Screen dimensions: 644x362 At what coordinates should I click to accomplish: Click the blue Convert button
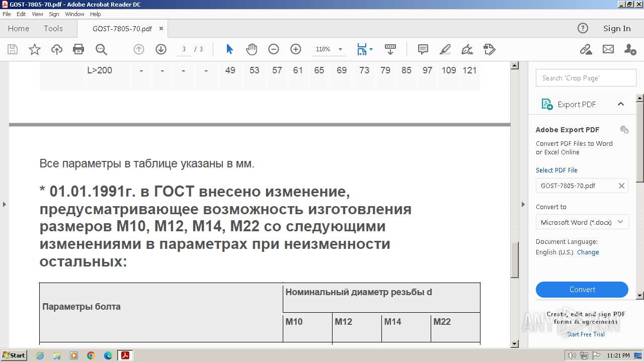pos(582,290)
